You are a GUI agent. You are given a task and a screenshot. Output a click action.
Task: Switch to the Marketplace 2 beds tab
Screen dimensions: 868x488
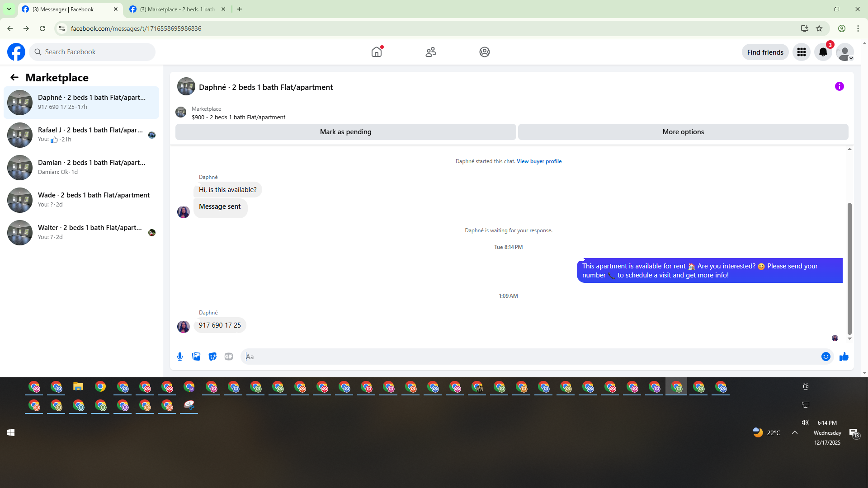click(x=176, y=9)
